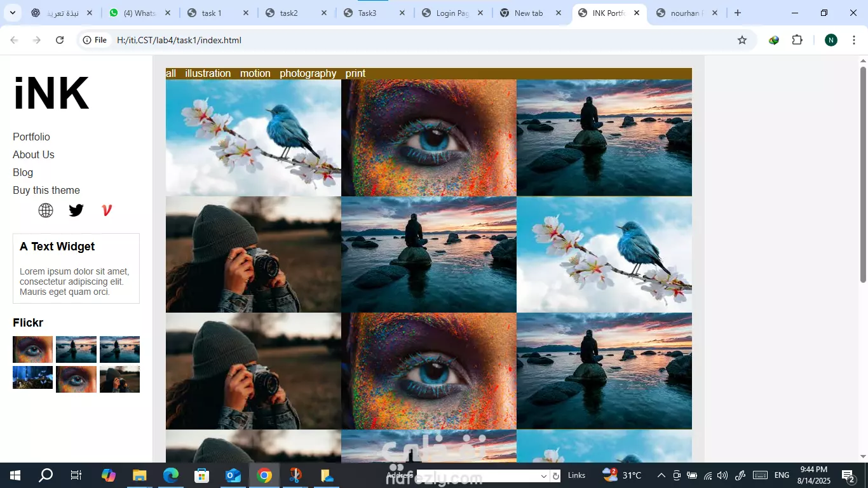Expand the taskbar Address combo box arrow

point(544,476)
